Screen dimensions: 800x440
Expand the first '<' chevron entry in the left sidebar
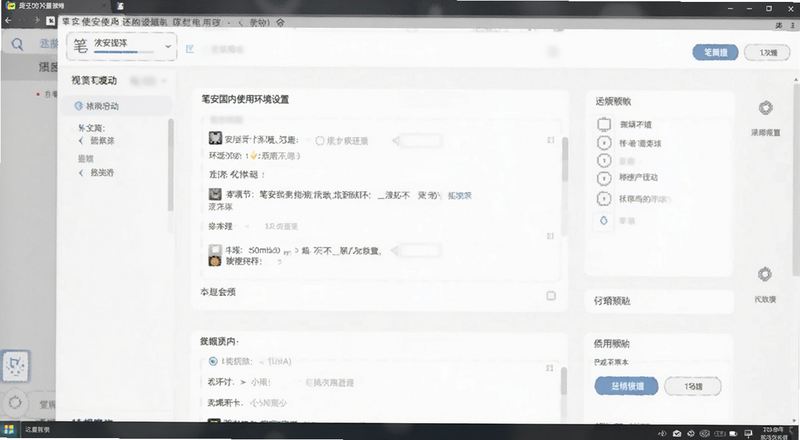[x=81, y=141]
